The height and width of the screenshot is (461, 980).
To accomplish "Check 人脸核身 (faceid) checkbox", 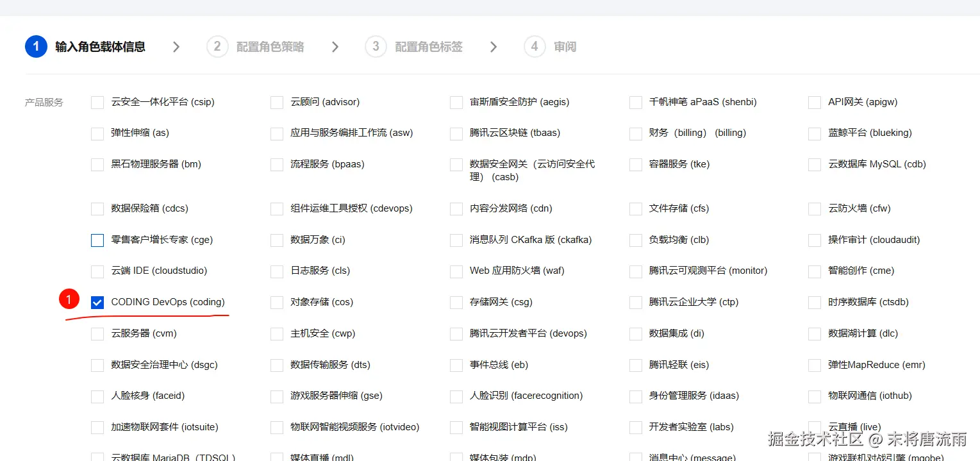I will click(97, 396).
